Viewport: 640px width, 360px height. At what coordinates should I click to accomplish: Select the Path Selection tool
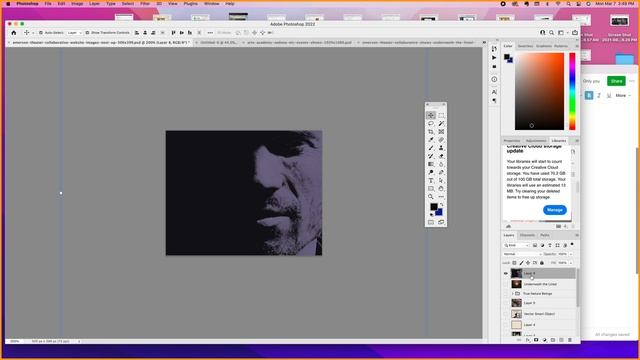[x=441, y=180]
